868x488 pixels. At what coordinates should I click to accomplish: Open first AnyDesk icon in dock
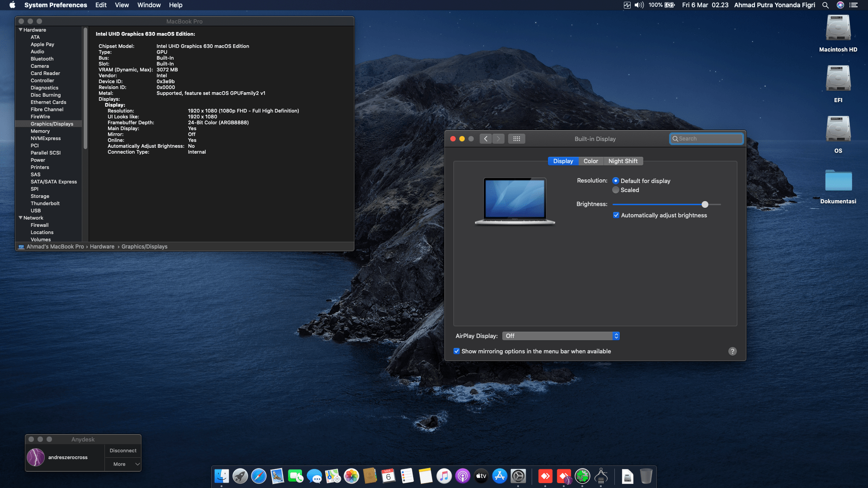[x=545, y=476]
